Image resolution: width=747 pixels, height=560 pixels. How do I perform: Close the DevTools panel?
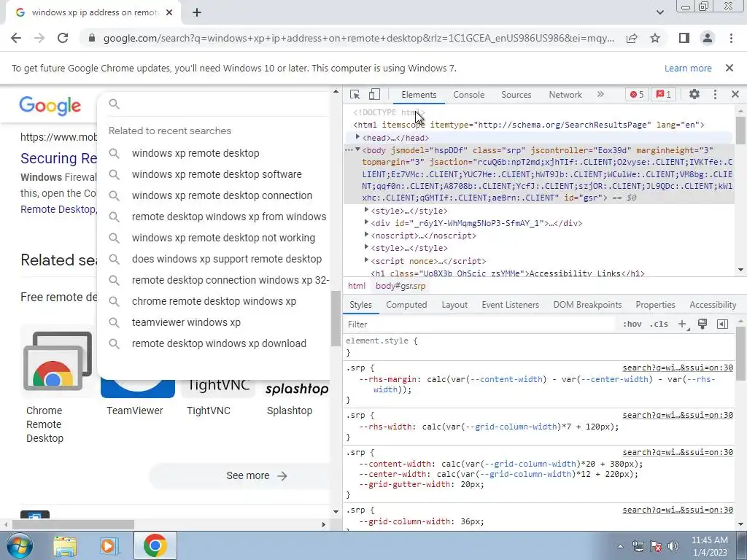tap(735, 94)
